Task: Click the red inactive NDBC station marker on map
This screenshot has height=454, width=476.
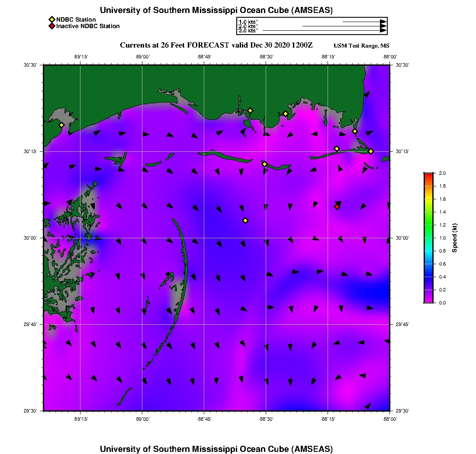Action: (337, 207)
